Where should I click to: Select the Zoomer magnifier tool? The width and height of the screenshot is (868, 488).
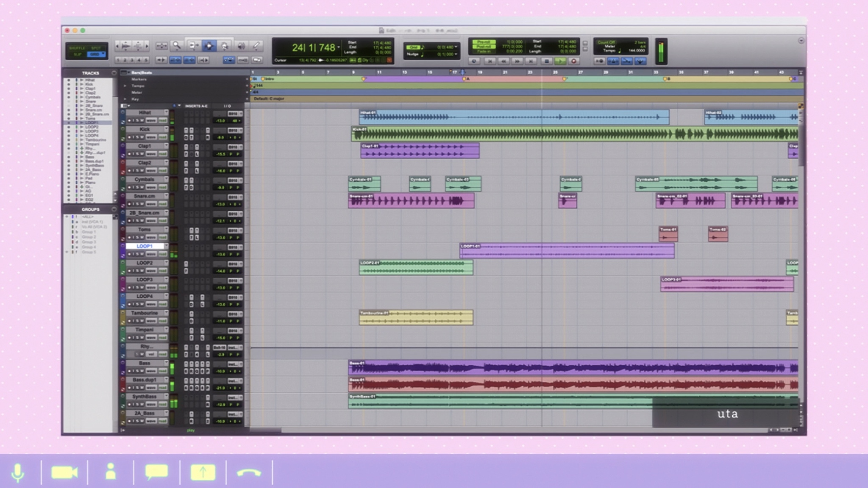[177, 46]
